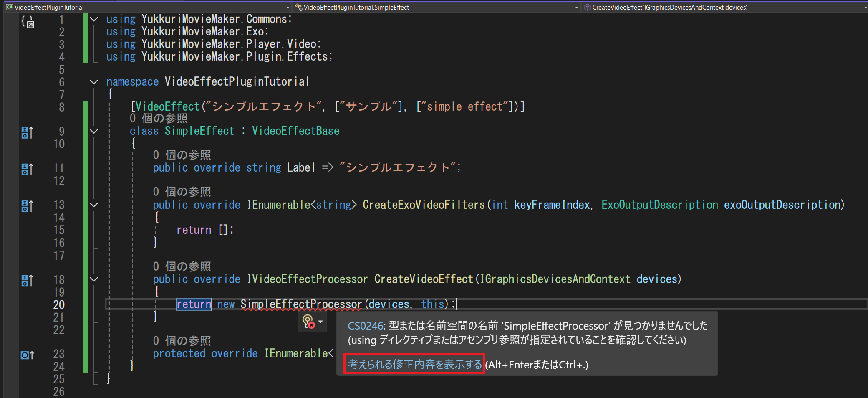
Task: Click line number 20 in the gutter
Action: point(59,305)
